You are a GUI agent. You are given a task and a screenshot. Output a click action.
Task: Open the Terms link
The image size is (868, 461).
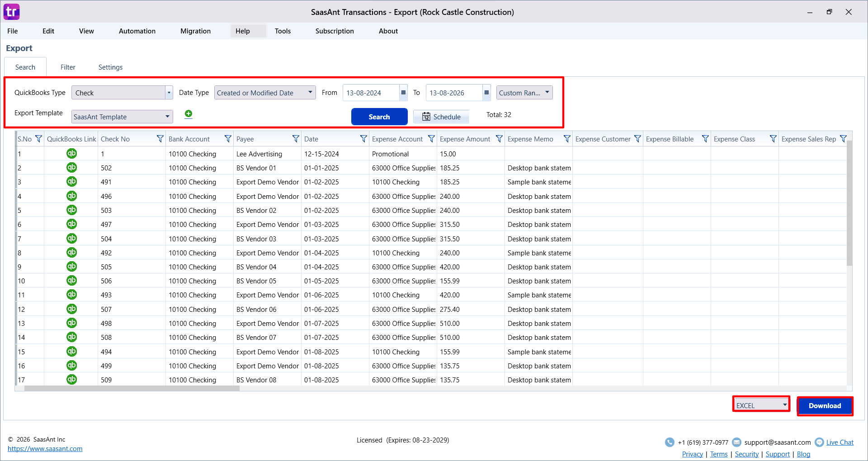pos(719,454)
